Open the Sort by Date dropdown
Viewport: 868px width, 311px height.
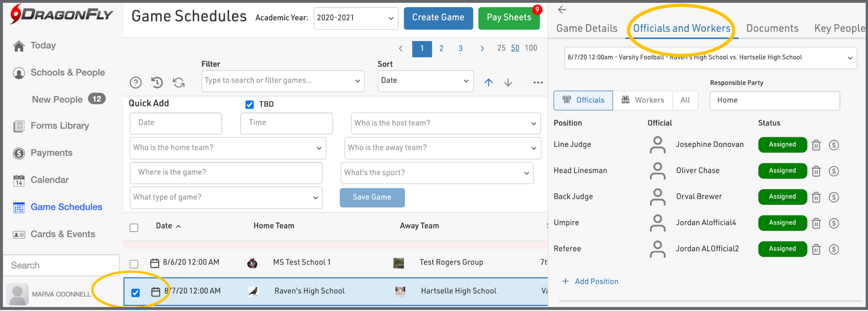[425, 81]
